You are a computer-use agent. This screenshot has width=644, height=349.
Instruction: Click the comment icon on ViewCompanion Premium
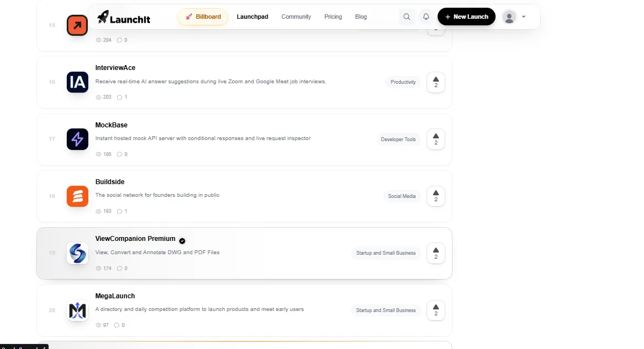[120, 268]
